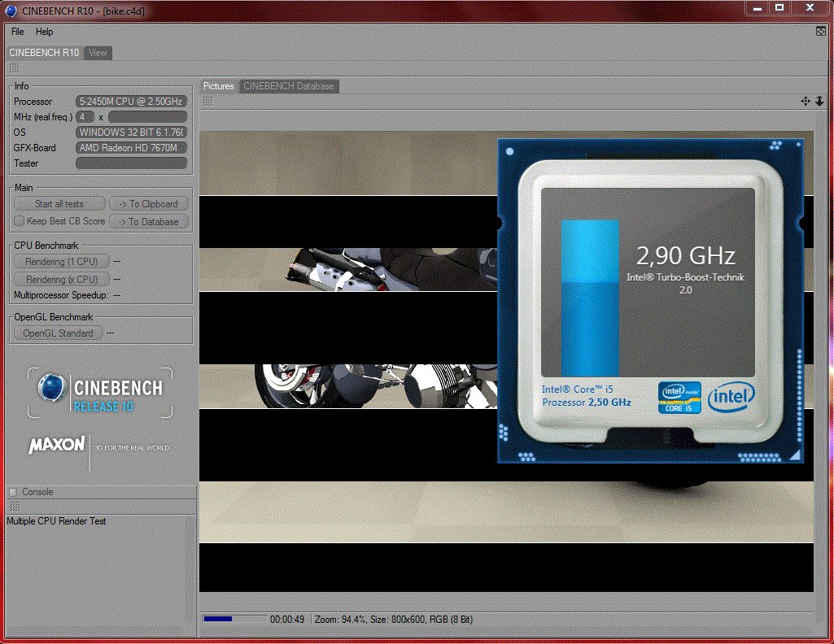The height and width of the screenshot is (644, 834).
Task: Click the layout icon at menu bar right
Action: click(x=821, y=32)
